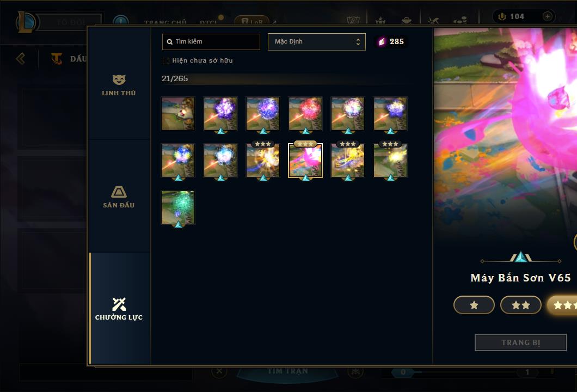Pick the red firework boom thumbnail
Screen dimensions: 577x392
click(305, 114)
